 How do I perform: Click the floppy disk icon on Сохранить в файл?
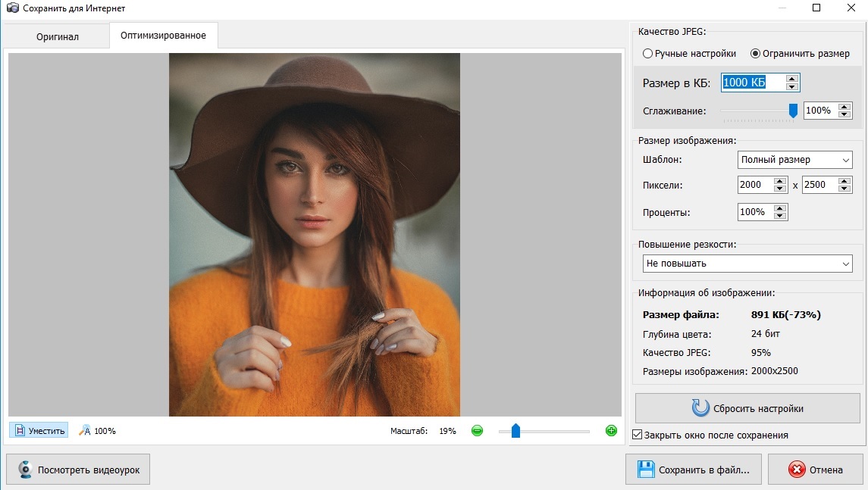tap(645, 470)
